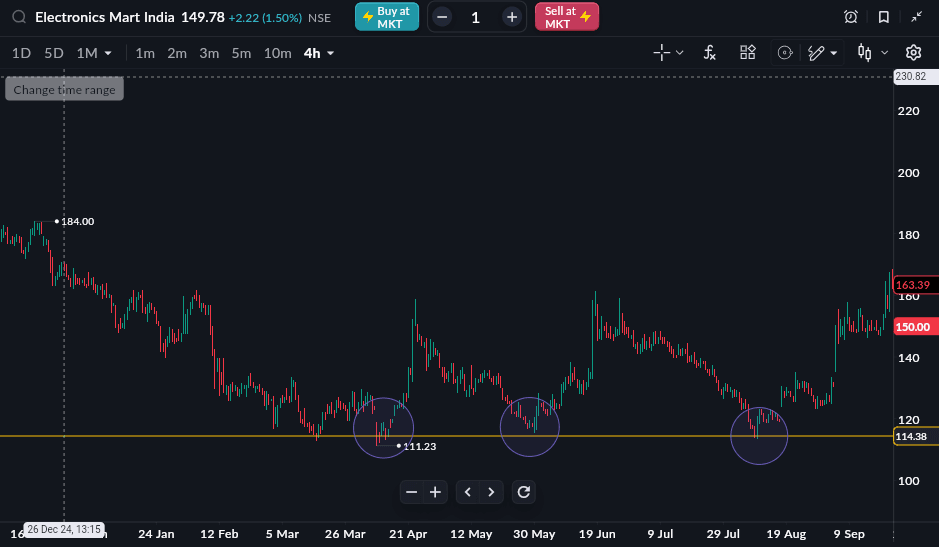The height and width of the screenshot is (547, 939).
Task: Click the candlestick chart type icon
Action: pyautogui.click(x=864, y=53)
